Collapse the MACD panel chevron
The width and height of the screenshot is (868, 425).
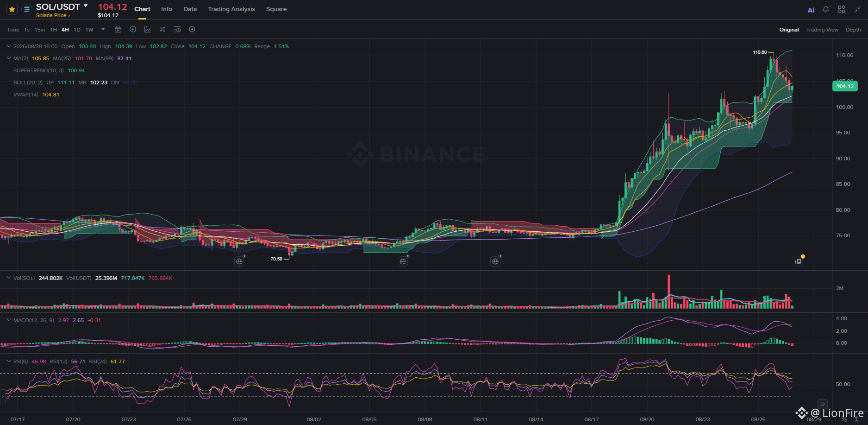tap(8, 320)
